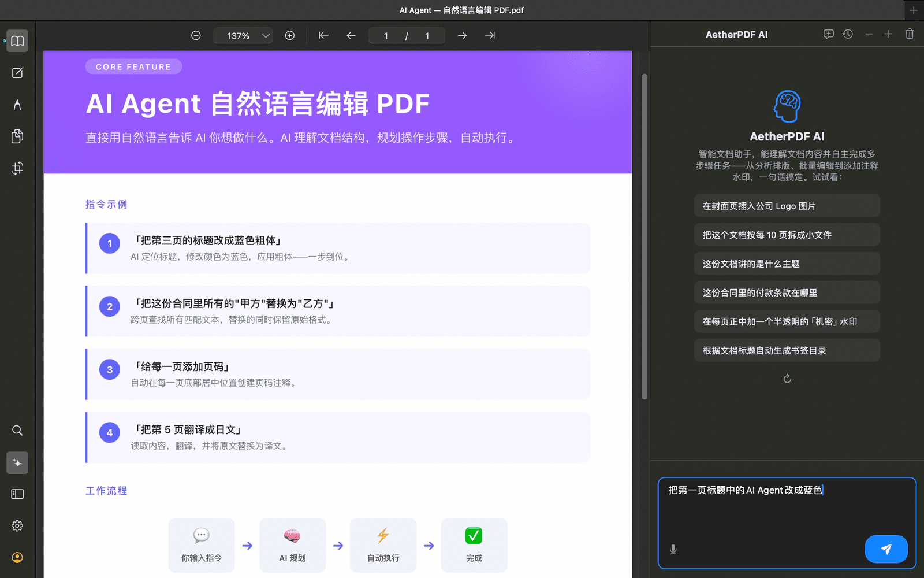Click example '把第三页的标题改成蓝色粗体'
This screenshot has width=924, height=578.
pos(338,248)
